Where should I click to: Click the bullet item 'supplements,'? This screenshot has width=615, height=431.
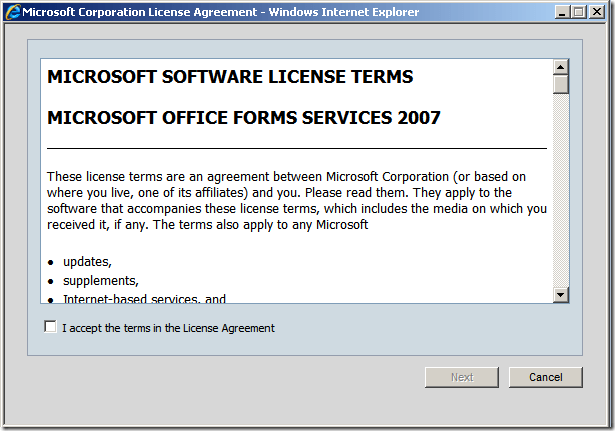101,281
